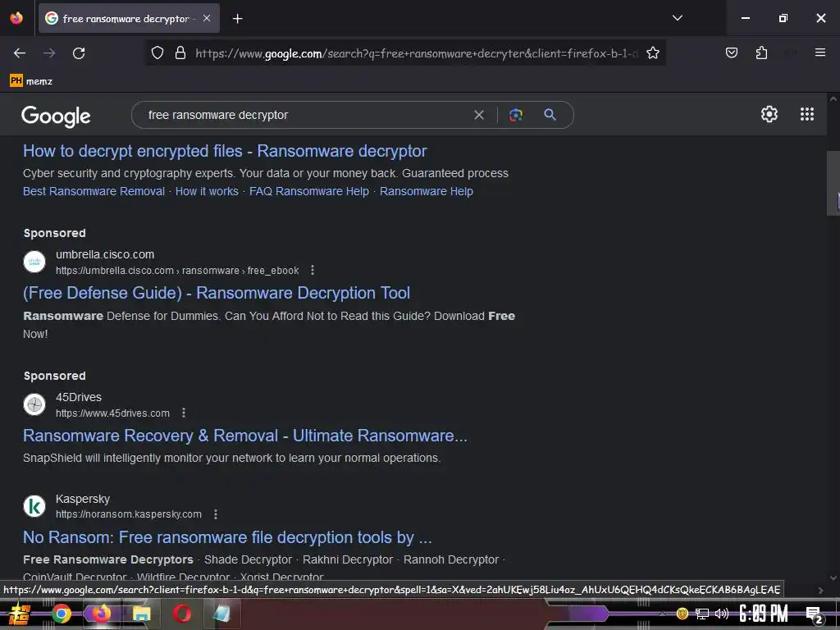
Task: Expand the list all tabs chevron
Action: (x=677, y=18)
